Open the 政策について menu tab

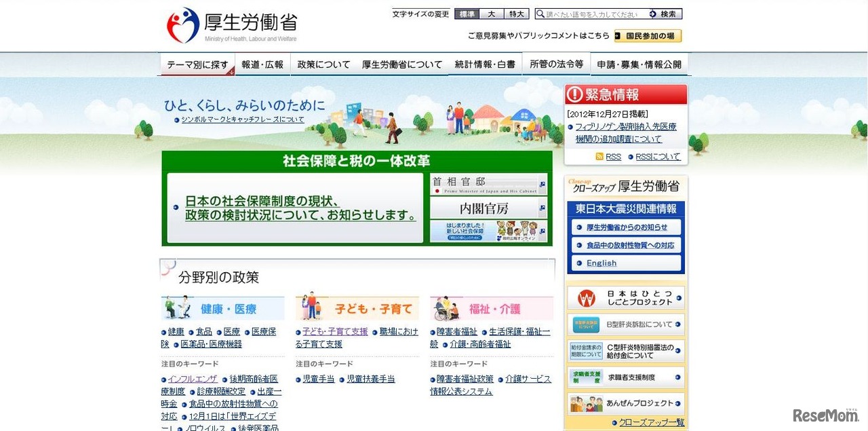(323, 64)
